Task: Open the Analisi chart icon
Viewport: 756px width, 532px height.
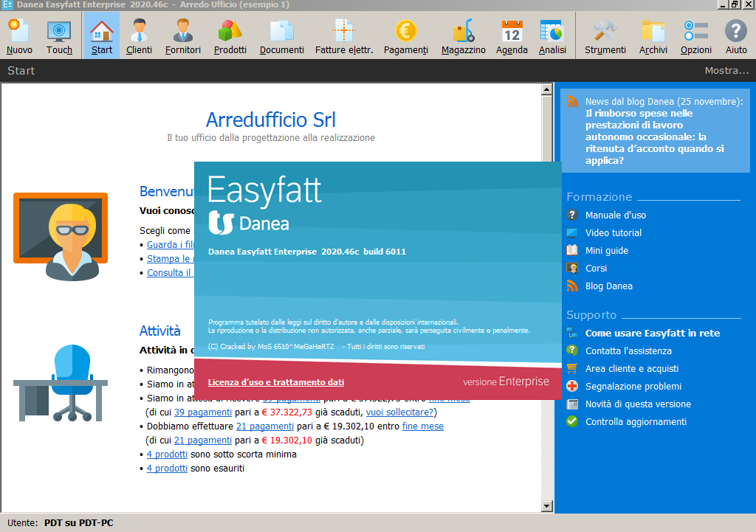Action: 551,36
